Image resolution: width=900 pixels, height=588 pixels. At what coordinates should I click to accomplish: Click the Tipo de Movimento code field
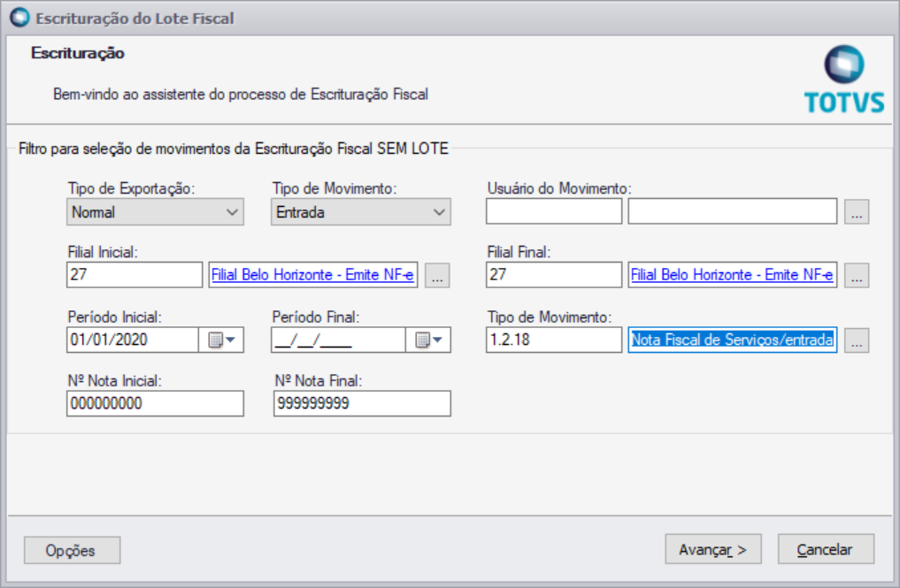(554, 340)
